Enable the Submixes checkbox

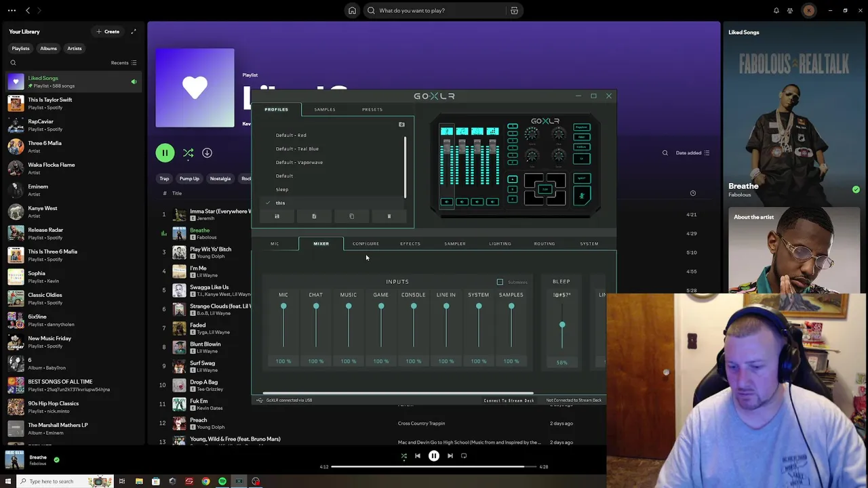tap(500, 282)
